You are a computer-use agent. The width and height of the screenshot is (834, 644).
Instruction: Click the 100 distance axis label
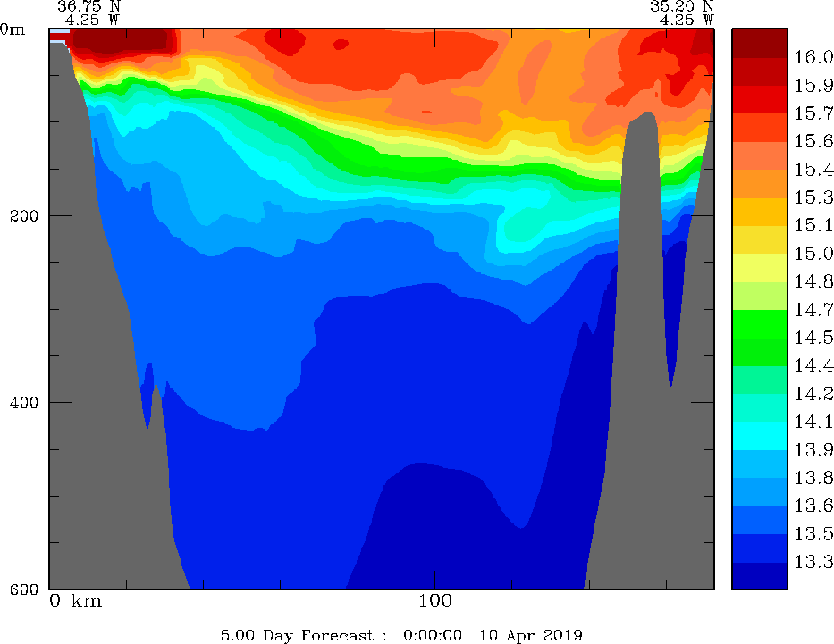tap(435, 601)
